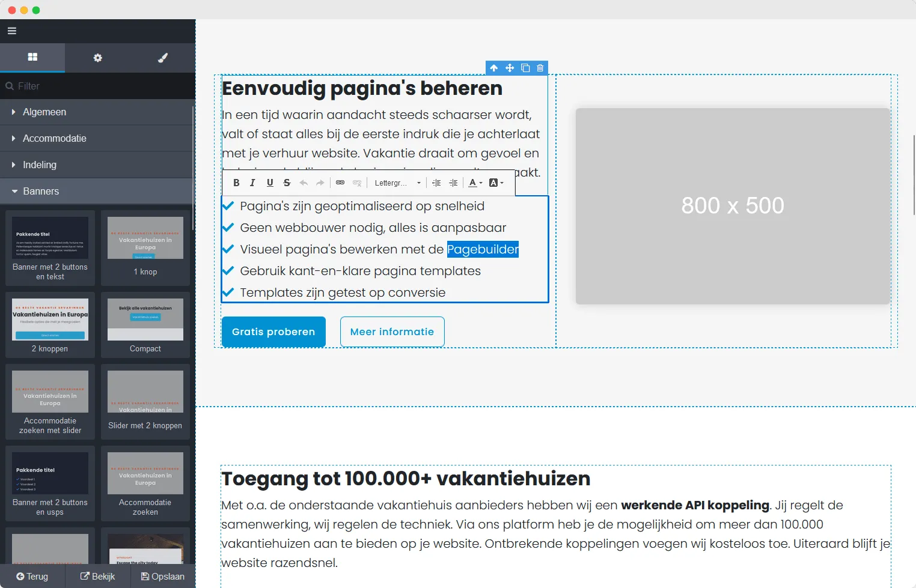The image size is (916, 588).
Task: Duplicate the selected block
Action: [525, 68]
